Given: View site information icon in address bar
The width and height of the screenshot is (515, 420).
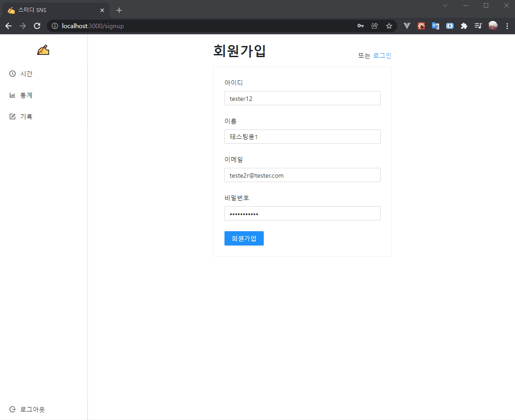Looking at the screenshot, I should [55, 26].
